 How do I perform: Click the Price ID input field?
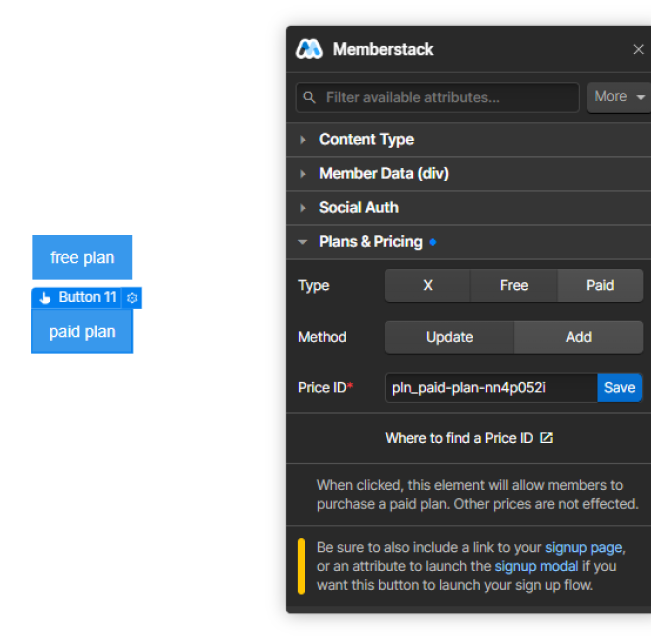(491, 388)
